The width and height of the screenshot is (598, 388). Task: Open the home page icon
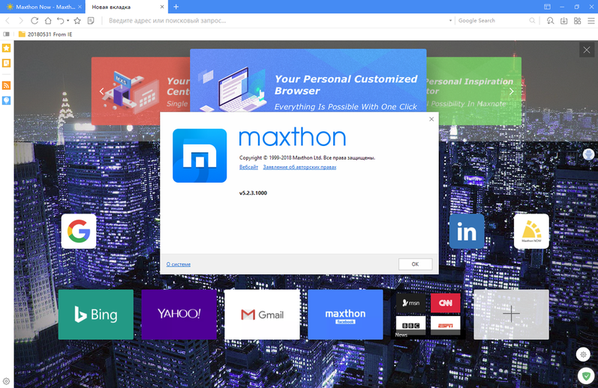[x=48, y=21]
